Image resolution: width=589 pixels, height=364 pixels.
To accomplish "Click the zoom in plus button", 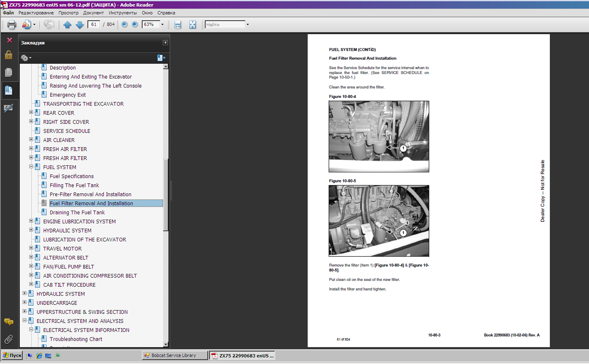I will click(135, 25).
